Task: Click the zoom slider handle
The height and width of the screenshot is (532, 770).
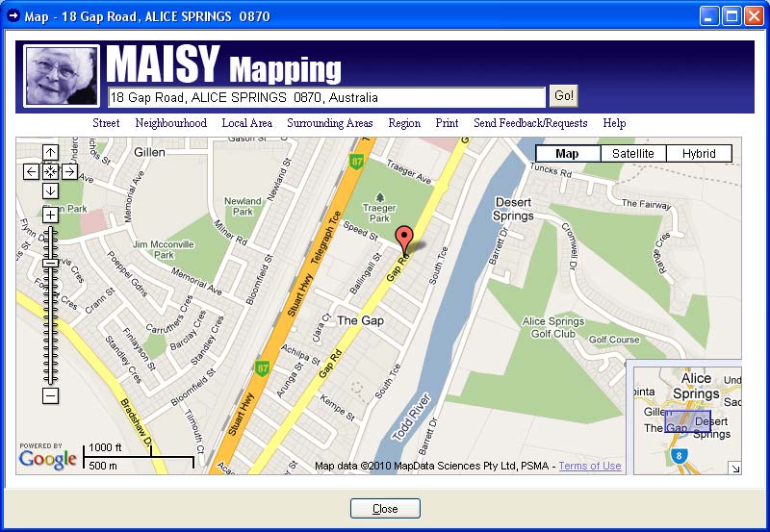Action: coord(50,263)
